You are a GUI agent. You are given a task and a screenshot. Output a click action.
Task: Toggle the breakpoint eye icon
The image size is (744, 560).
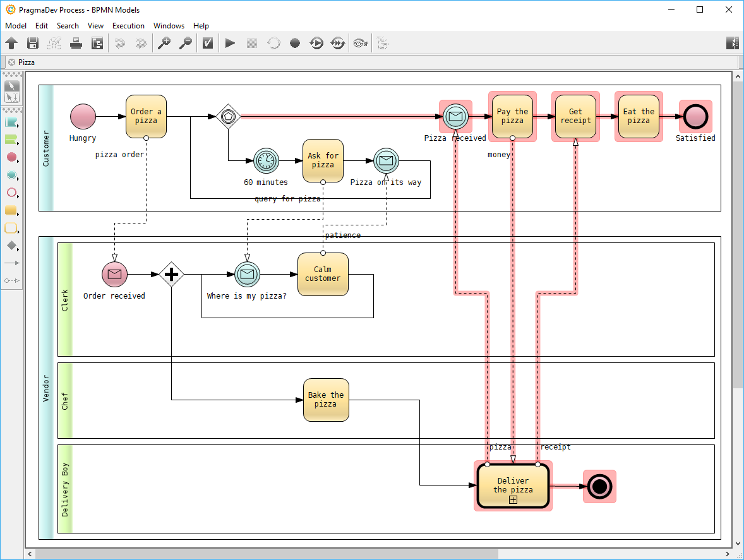(360, 43)
